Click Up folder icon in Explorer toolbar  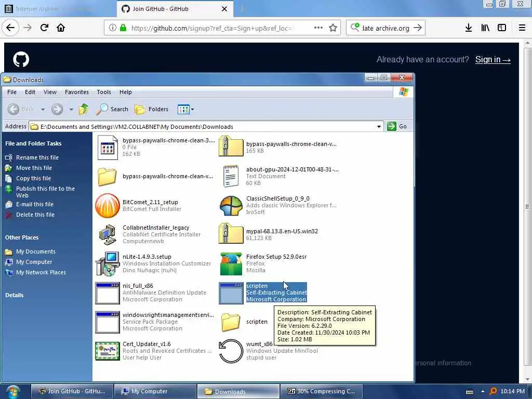tap(84, 109)
